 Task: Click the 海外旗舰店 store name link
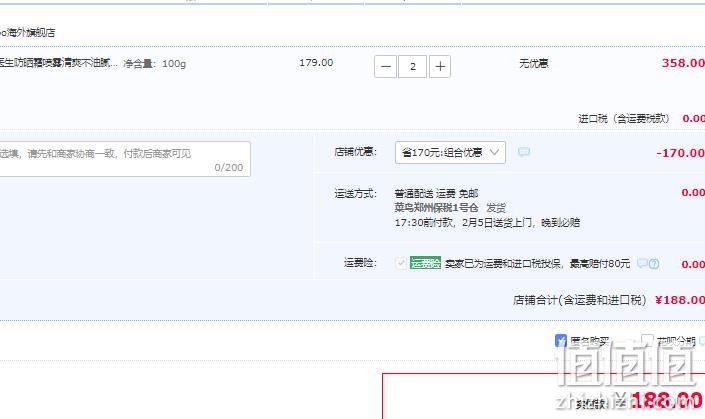(x=27, y=33)
